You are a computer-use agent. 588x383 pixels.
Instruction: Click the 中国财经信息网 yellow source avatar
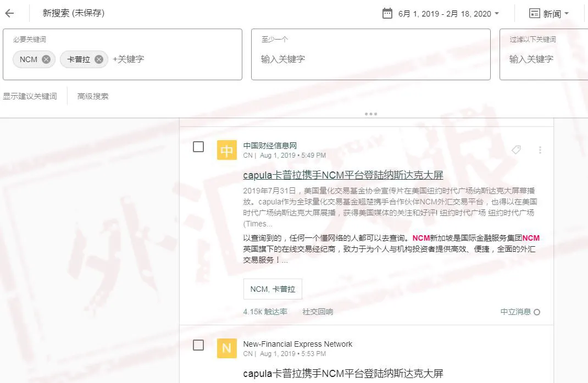(226, 150)
